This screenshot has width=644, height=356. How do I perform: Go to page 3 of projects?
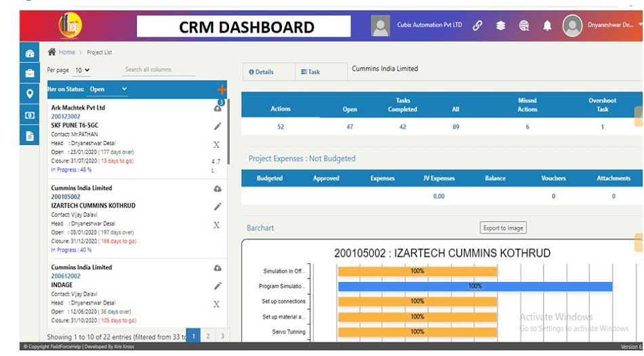coord(222,336)
